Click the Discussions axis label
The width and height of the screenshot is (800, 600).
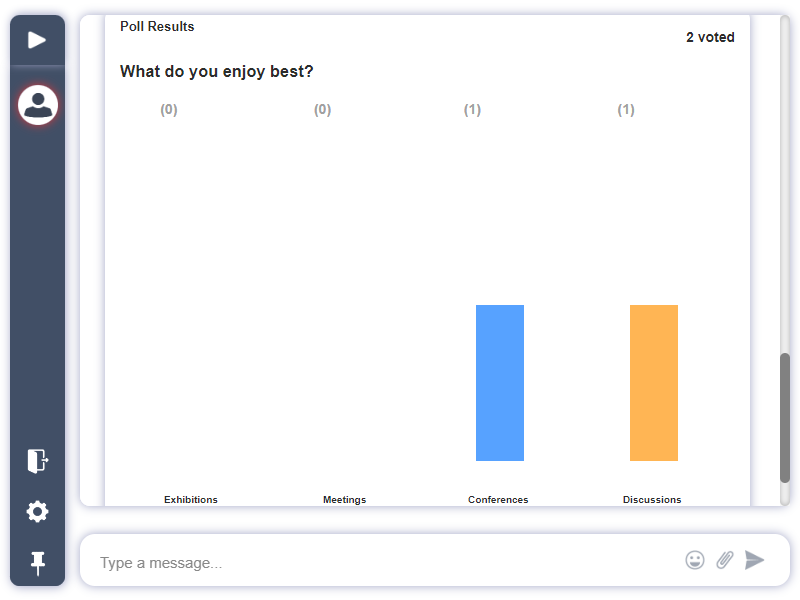pos(652,500)
